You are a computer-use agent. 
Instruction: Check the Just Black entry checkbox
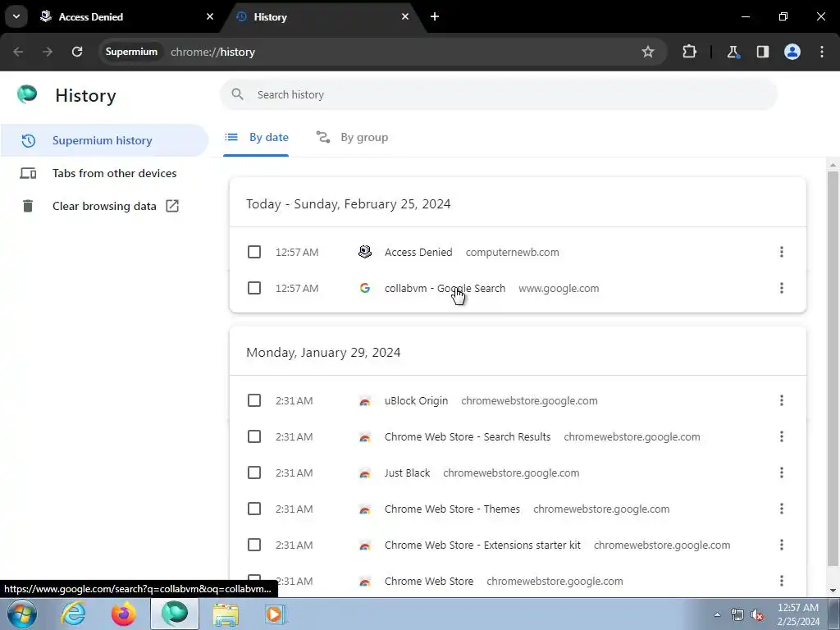[x=254, y=472]
